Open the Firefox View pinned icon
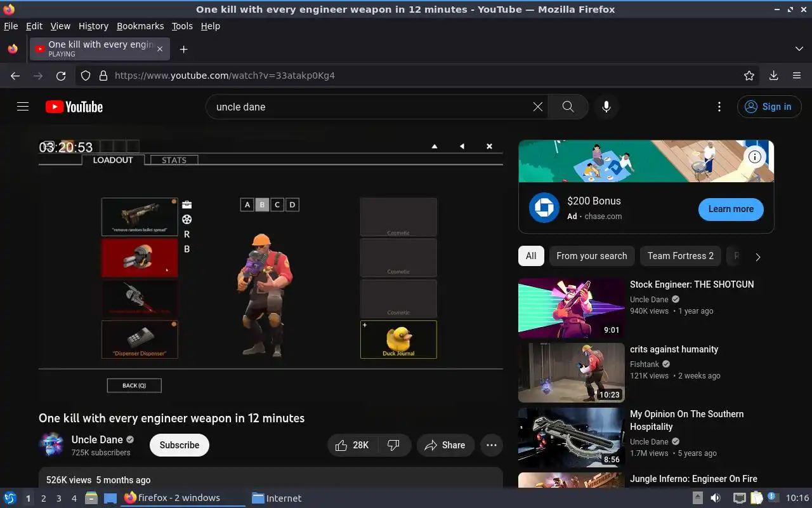The width and height of the screenshot is (812, 508). tap(13, 49)
